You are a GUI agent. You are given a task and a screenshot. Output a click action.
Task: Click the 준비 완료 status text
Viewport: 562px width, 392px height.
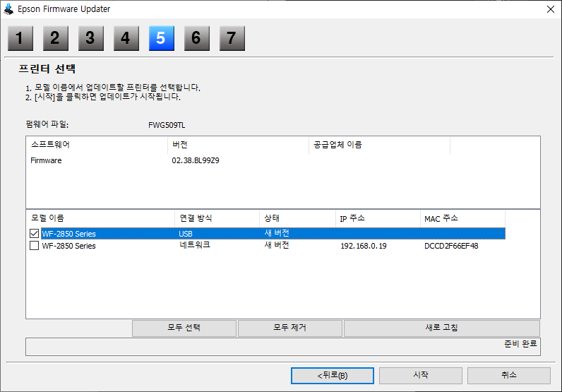pyautogui.click(x=520, y=343)
